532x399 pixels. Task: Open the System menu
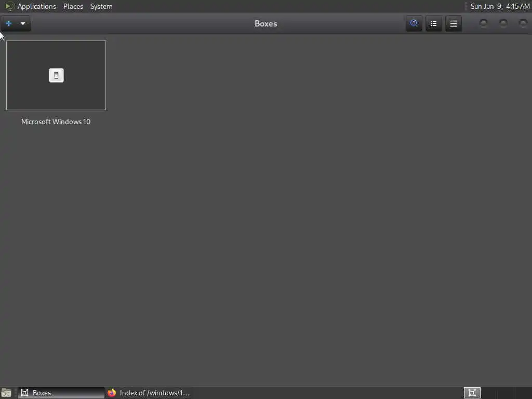[101, 6]
